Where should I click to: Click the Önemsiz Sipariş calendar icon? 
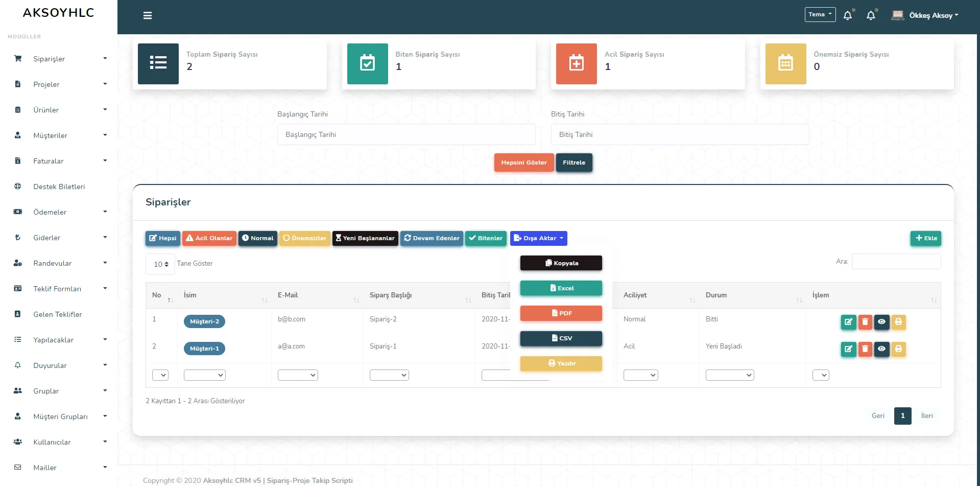[x=786, y=63]
